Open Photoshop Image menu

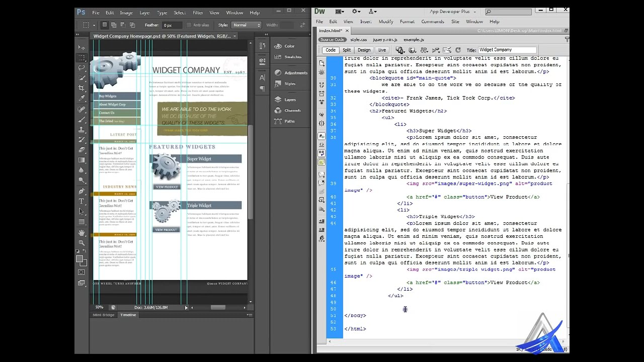pyautogui.click(x=126, y=13)
